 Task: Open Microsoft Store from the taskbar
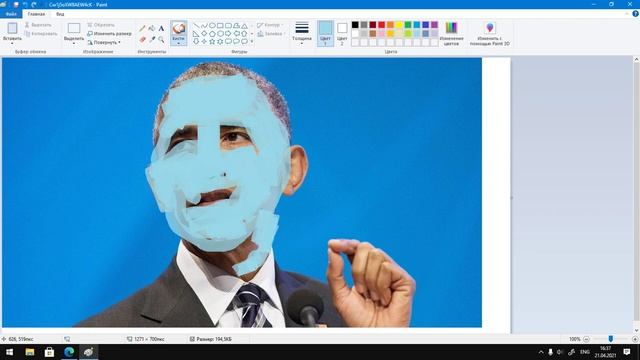49,352
